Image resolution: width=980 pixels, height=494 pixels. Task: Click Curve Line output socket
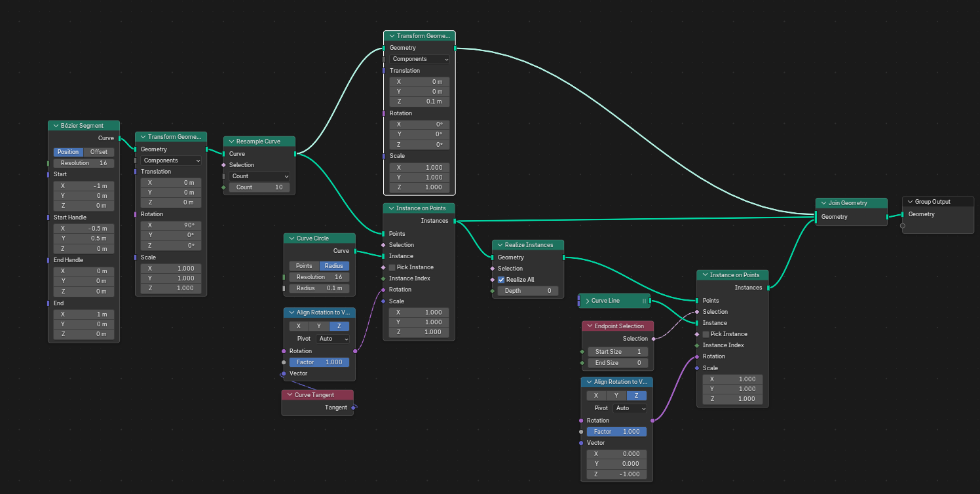point(650,301)
